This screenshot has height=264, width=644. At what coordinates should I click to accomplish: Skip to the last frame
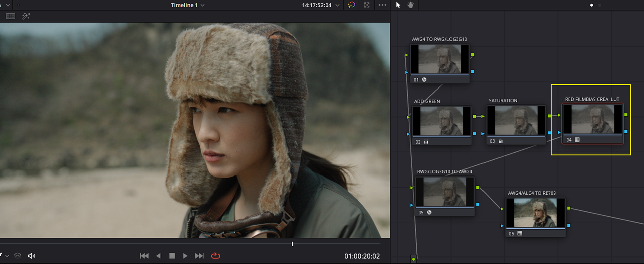199,256
